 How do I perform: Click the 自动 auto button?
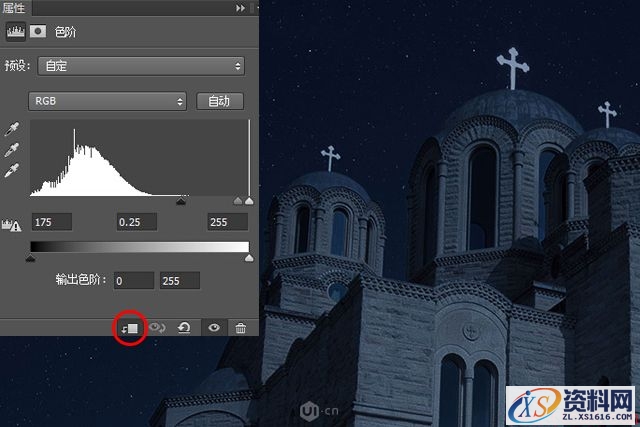(x=219, y=101)
